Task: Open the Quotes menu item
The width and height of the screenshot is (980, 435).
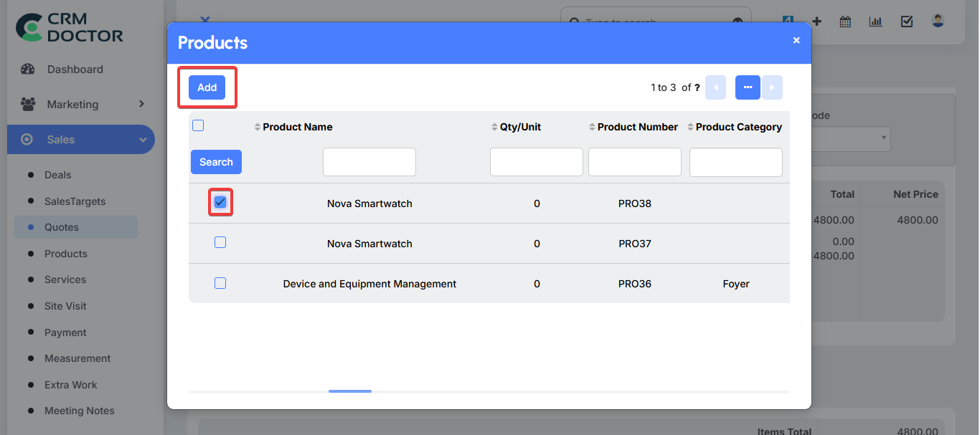Action: pyautogui.click(x=63, y=227)
